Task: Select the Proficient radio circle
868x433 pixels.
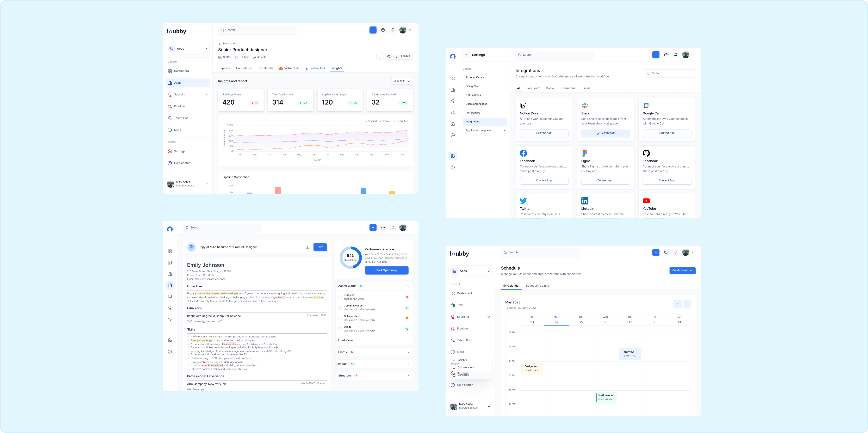Action: coord(340,297)
